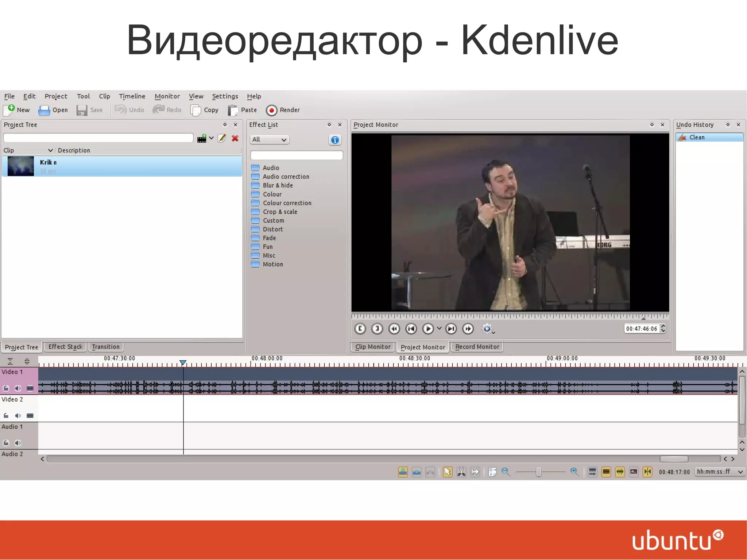Viewport: 747px width, 560px height.
Task: Switch to the Record Monitor tab
Action: (477, 347)
